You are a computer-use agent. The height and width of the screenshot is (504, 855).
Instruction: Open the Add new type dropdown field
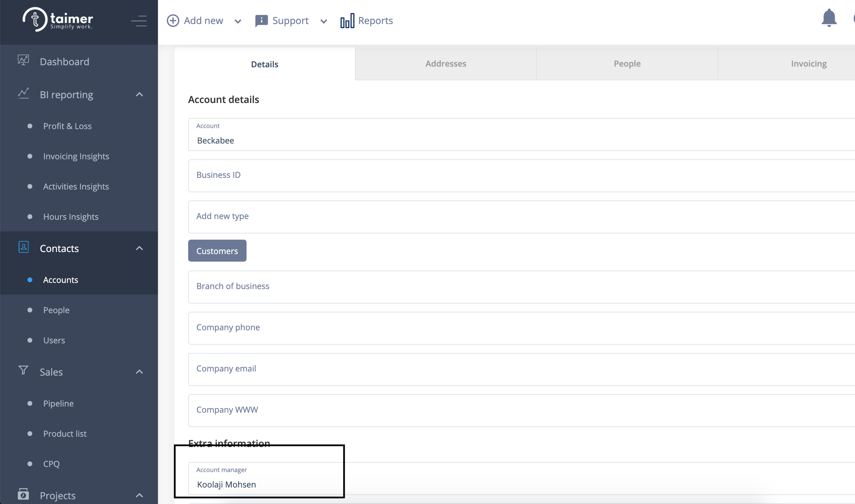521,217
